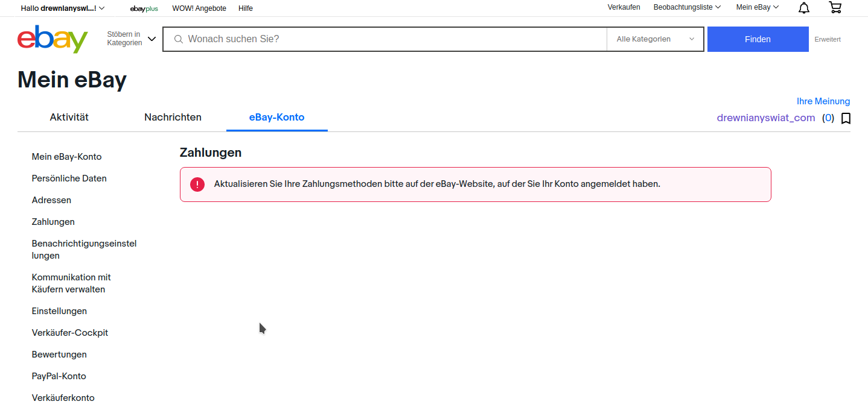Screen dimensions: 868x413
Task: Click the bookmark icon next to the feedback score
Action: pyautogui.click(x=845, y=118)
